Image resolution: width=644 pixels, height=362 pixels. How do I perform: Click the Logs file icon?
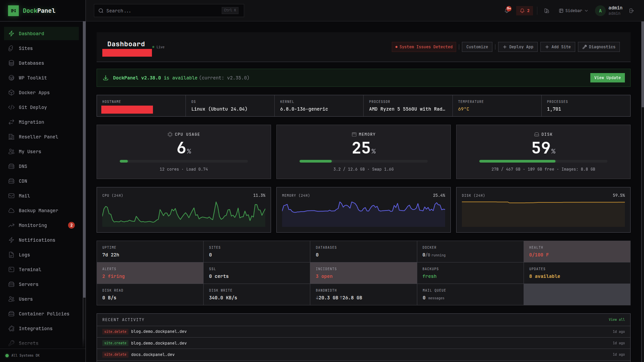pyautogui.click(x=11, y=255)
